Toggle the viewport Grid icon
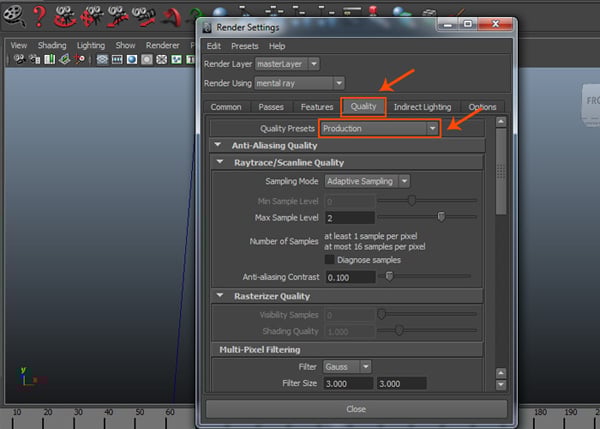This screenshot has height=429, width=600. tap(102, 59)
